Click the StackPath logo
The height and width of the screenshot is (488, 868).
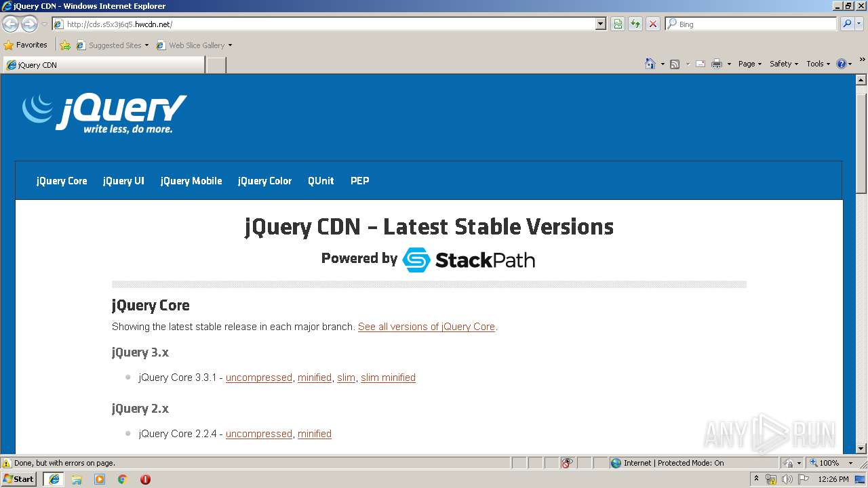pos(469,260)
